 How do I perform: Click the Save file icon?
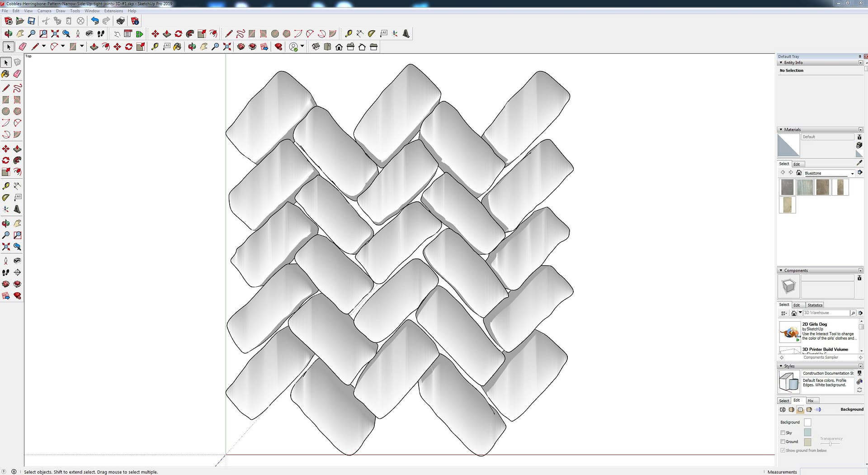pyautogui.click(x=31, y=21)
